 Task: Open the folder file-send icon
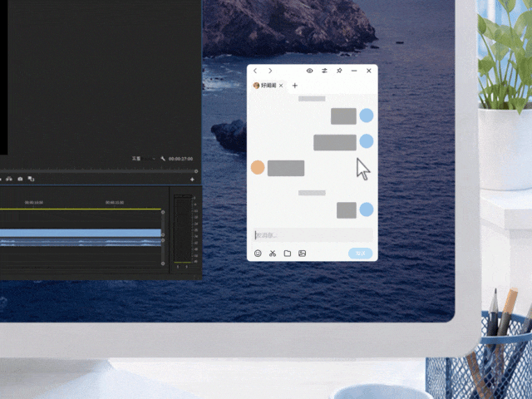click(x=288, y=253)
